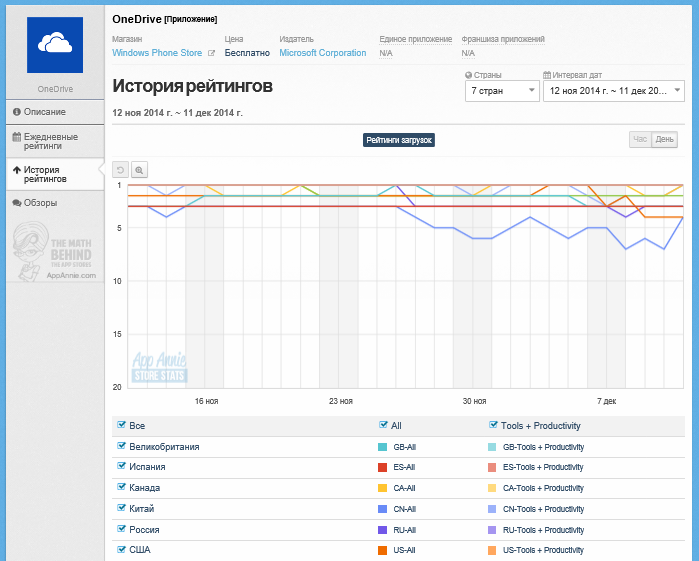Viewport: 699px width, 561px height.
Task: Click the magnifier zoom icon above chart
Action: tap(139, 170)
